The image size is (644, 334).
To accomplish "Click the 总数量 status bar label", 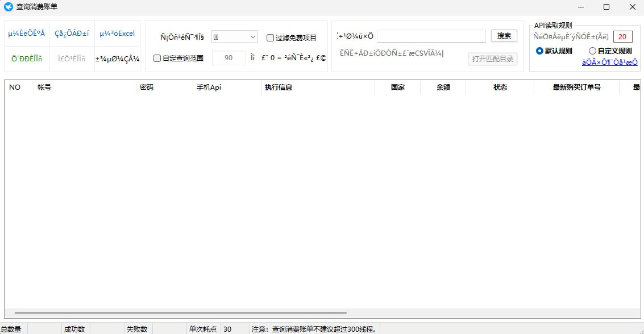I will [x=11, y=329].
